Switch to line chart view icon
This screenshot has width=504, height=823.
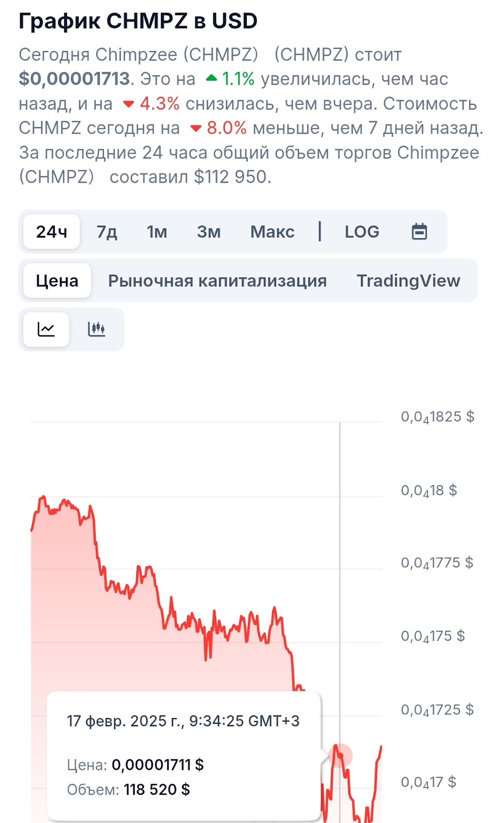tap(46, 329)
